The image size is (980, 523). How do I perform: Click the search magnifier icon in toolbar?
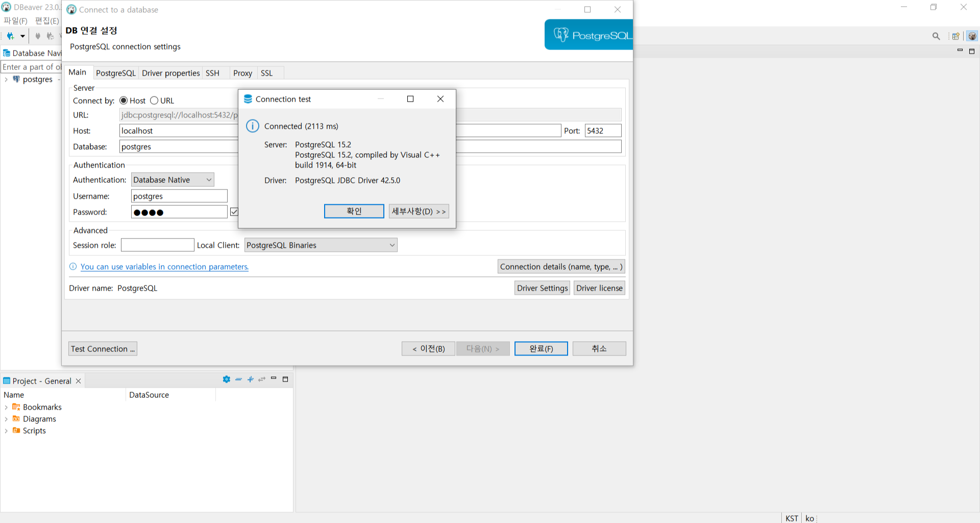pos(936,36)
